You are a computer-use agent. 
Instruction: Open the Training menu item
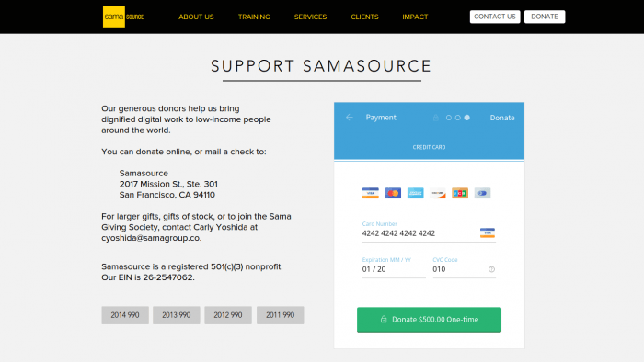(254, 17)
